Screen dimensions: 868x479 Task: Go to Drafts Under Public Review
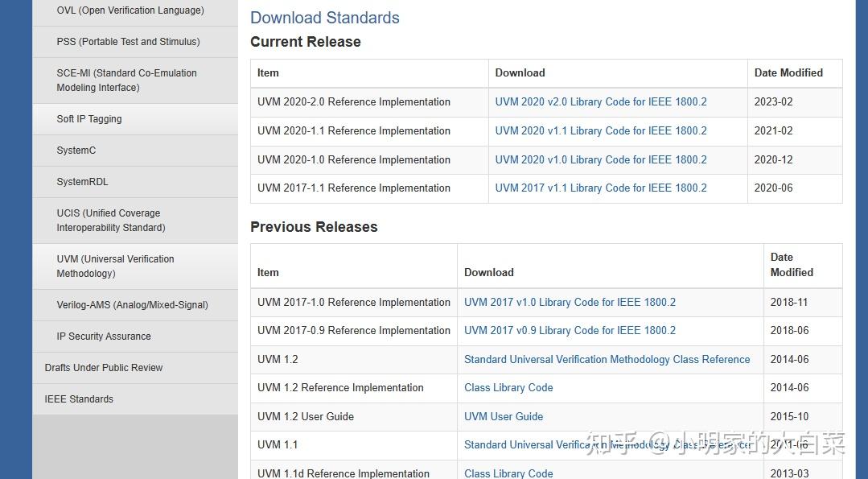pyautogui.click(x=104, y=368)
